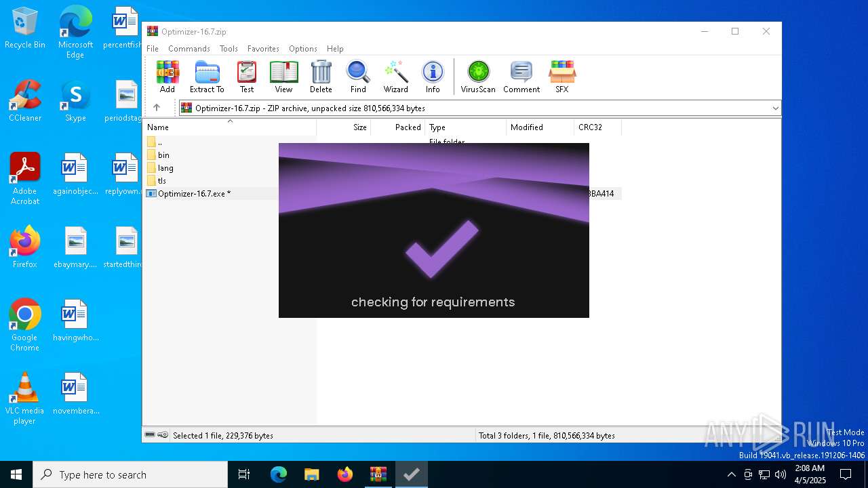
Task: Open File Explorer from the taskbar
Action: point(312,474)
